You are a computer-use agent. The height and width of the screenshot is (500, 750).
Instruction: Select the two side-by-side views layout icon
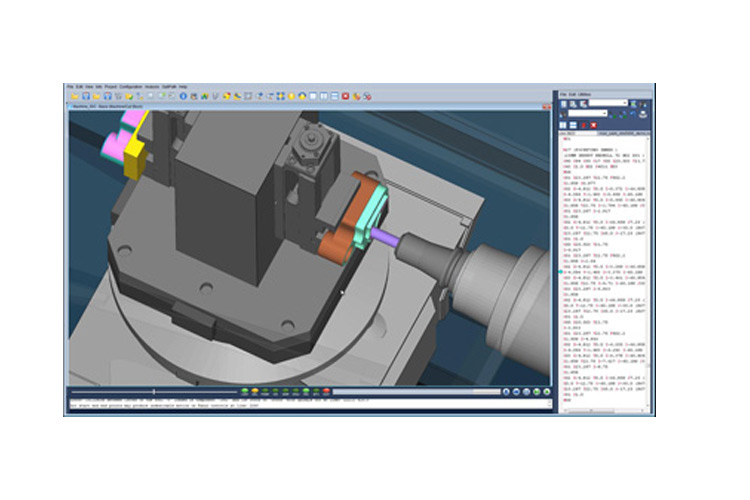pyautogui.click(x=324, y=96)
